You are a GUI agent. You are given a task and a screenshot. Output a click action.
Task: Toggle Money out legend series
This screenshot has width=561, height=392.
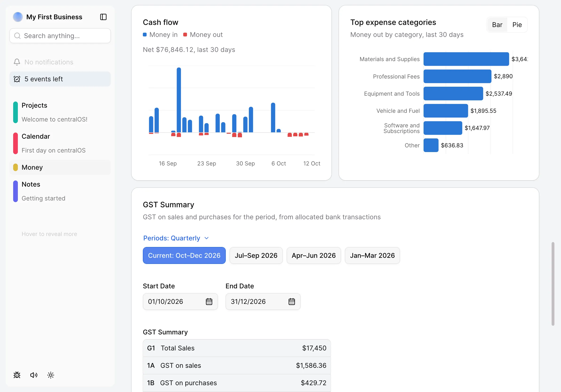point(203,35)
